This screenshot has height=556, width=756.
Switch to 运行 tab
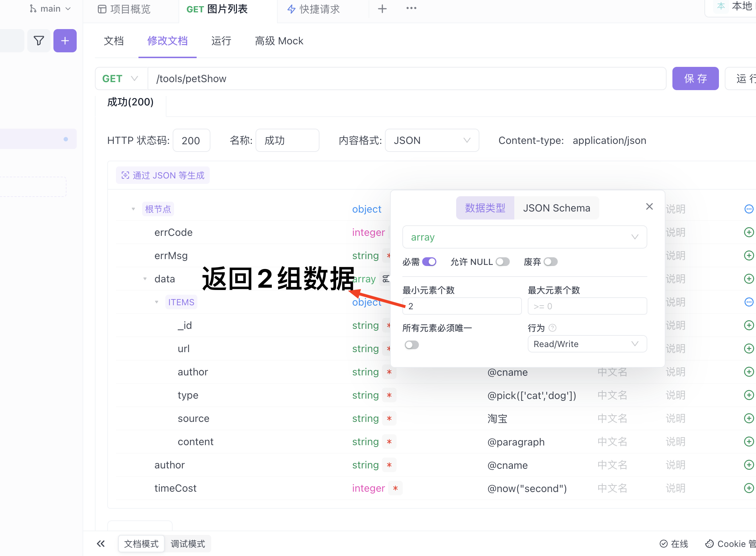click(x=221, y=41)
